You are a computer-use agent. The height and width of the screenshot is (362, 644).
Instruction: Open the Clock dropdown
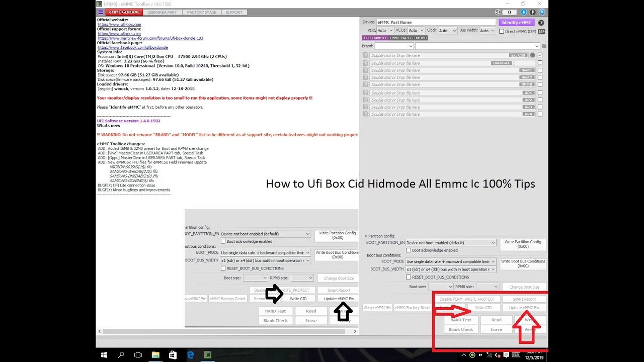(x=447, y=31)
